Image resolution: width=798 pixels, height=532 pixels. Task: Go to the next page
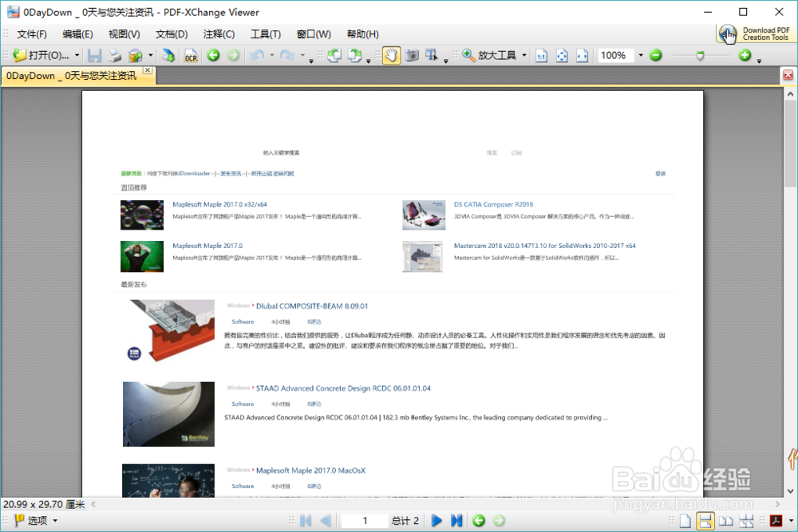(x=437, y=520)
